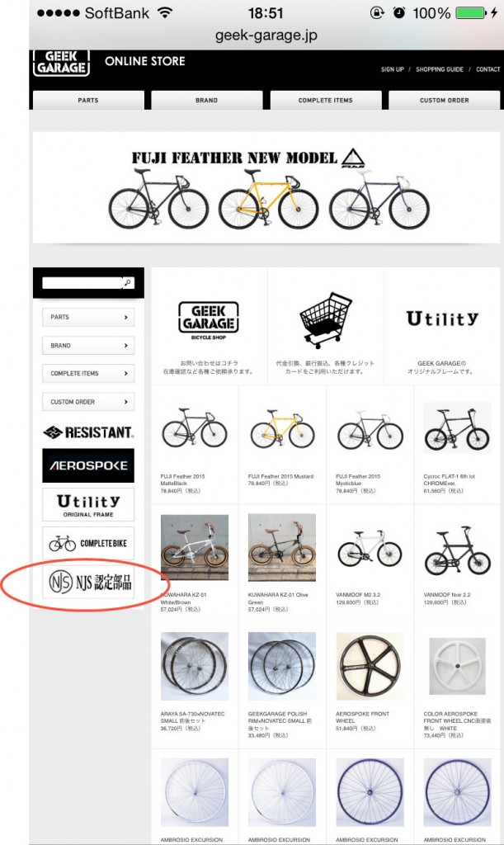Select the Utility Original Frame sidebar banner
The height and width of the screenshot is (845, 504).
click(88, 505)
